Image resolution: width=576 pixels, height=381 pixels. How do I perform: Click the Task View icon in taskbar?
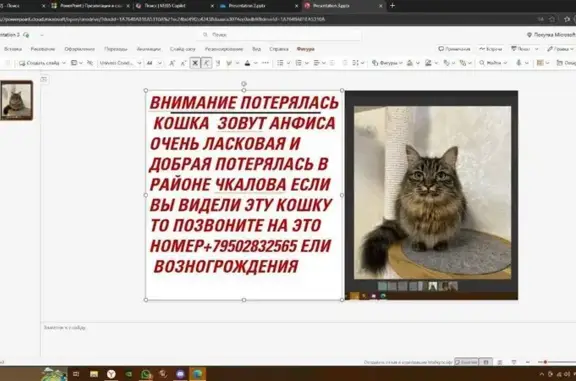pyautogui.click(x=76, y=374)
